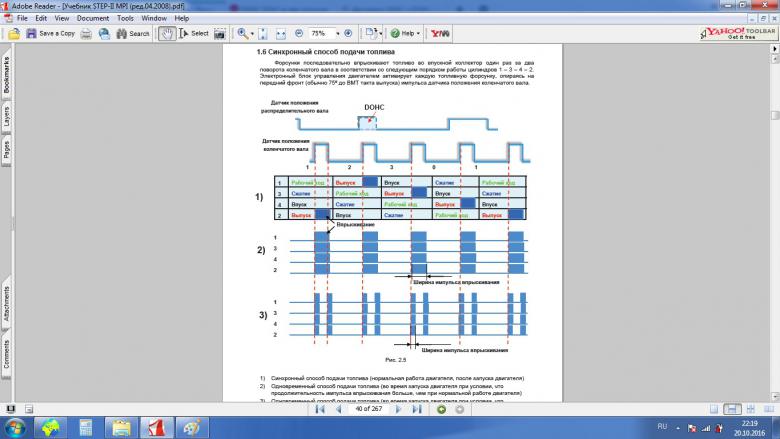Open the zoom percentage dropdown arrow
This screenshot has width=780, height=439.
338,34
